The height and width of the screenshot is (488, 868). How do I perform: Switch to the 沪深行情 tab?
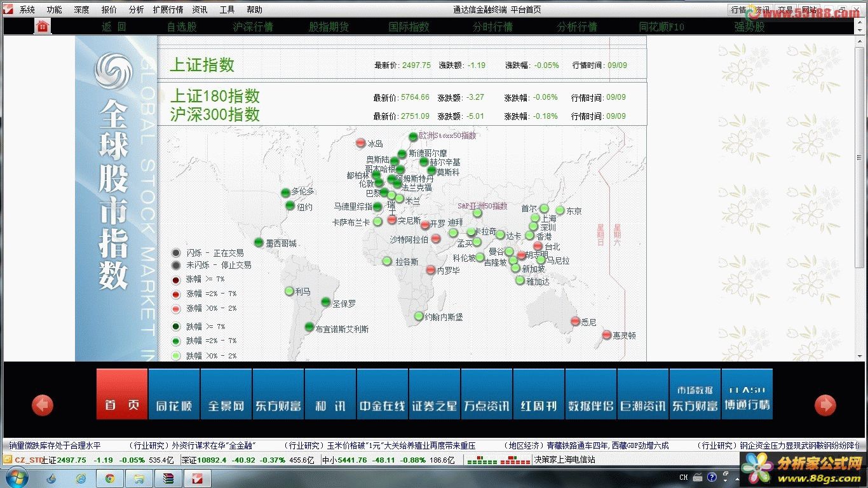(253, 27)
